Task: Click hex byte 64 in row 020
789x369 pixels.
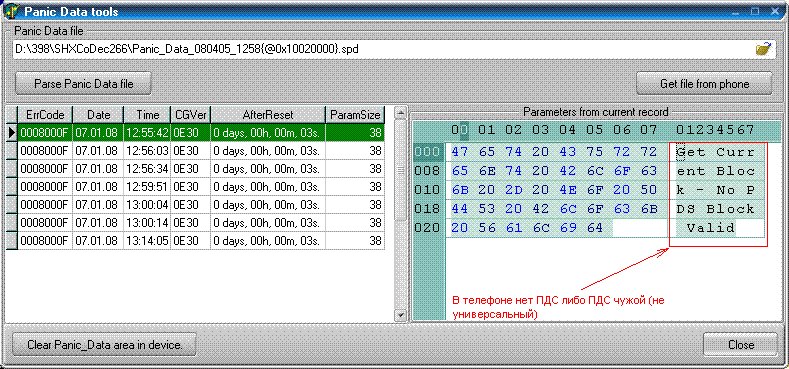Action: tap(595, 228)
